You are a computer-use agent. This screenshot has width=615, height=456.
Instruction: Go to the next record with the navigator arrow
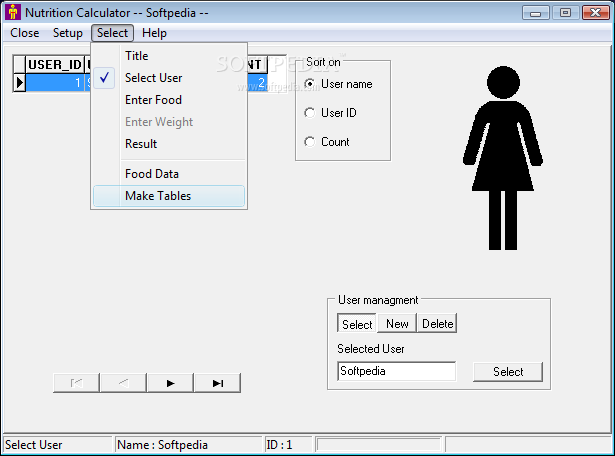point(171,383)
